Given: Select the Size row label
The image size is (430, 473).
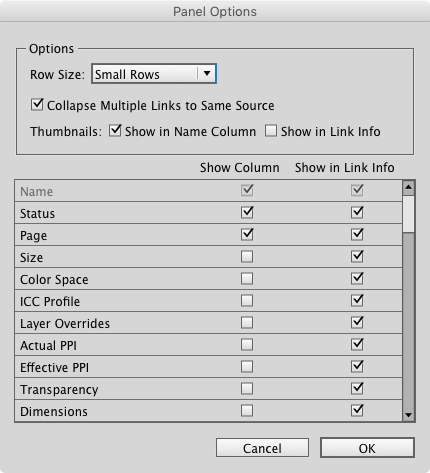Looking at the screenshot, I should pyautogui.click(x=31, y=257).
